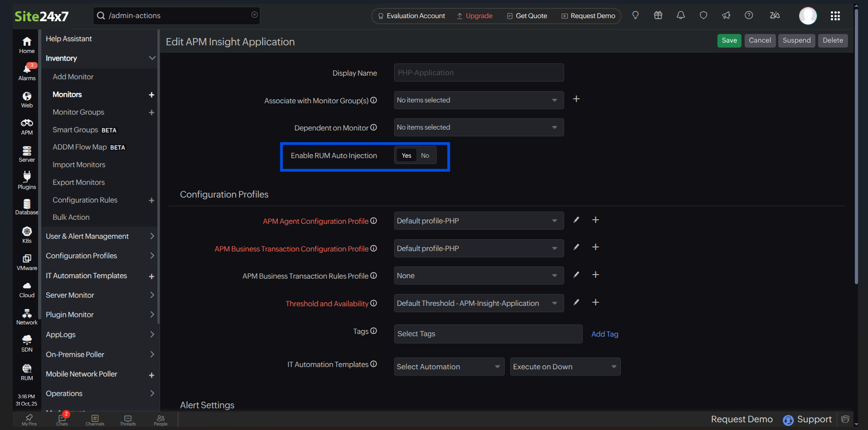Image resolution: width=868 pixels, height=430 pixels.
Task: Open the help question mark icon
Action: 748,15
